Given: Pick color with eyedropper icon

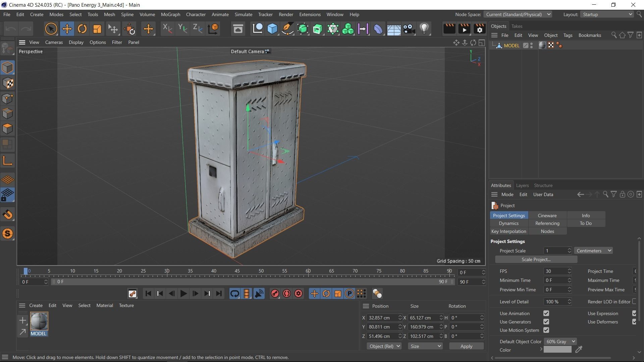Looking at the screenshot, I should 579,350.
